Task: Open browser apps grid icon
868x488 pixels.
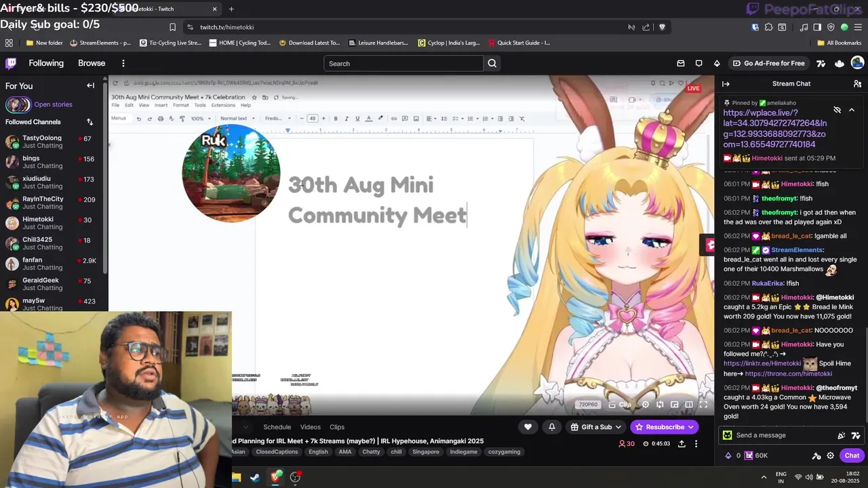Action: tap(9, 43)
